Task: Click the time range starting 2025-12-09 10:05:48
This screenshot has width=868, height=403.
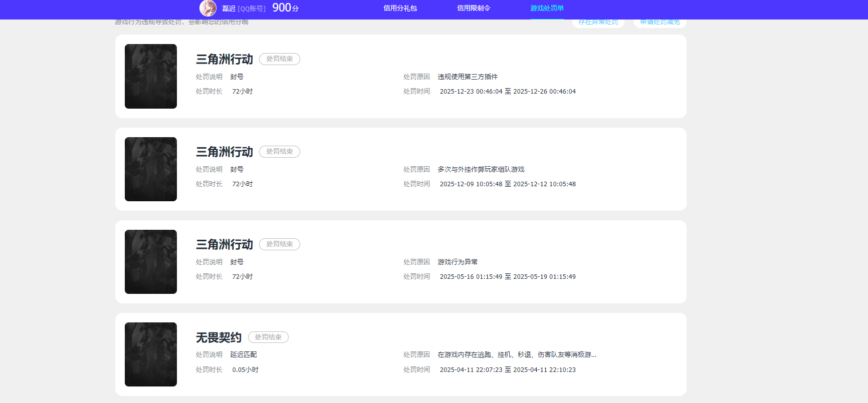Action: [x=508, y=184]
